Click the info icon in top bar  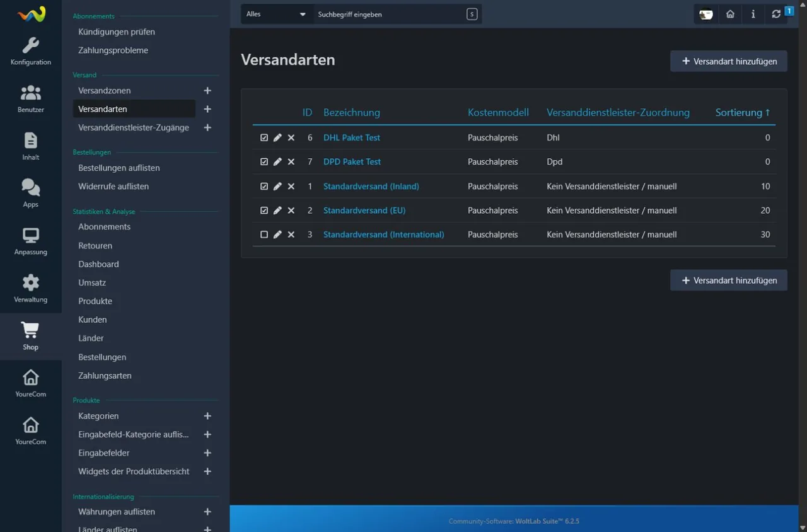(753, 14)
